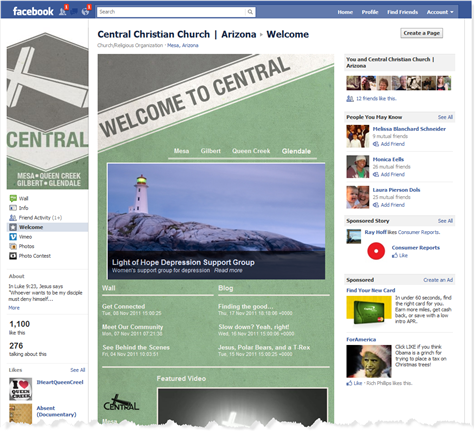Screen dimensions: 475x432
Task: Click the lighthouse slideshow image
Action: tap(216, 221)
